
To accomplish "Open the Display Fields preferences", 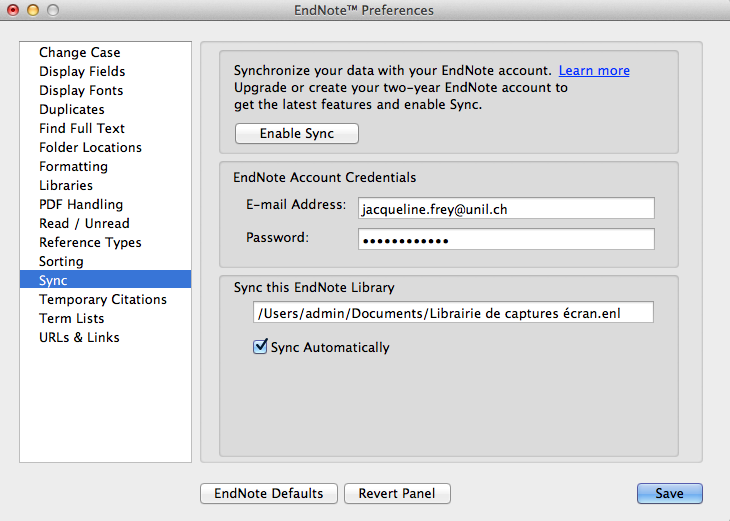I will point(82,71).
